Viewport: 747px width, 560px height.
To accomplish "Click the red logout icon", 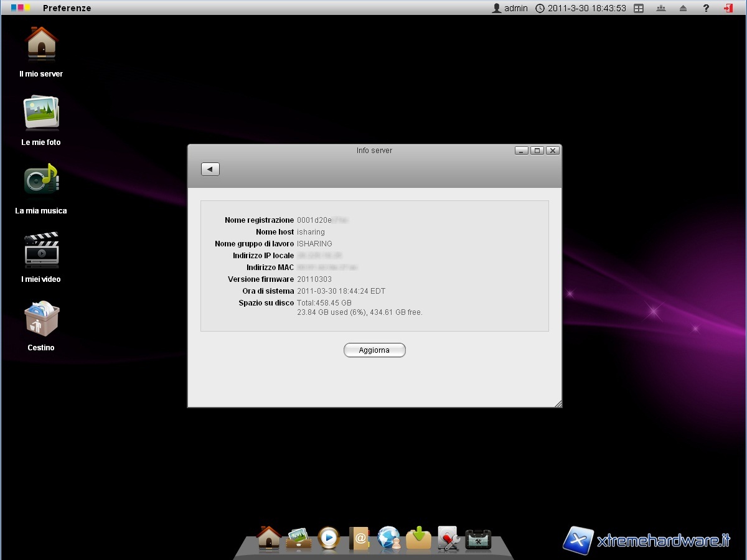I will 728,8.
